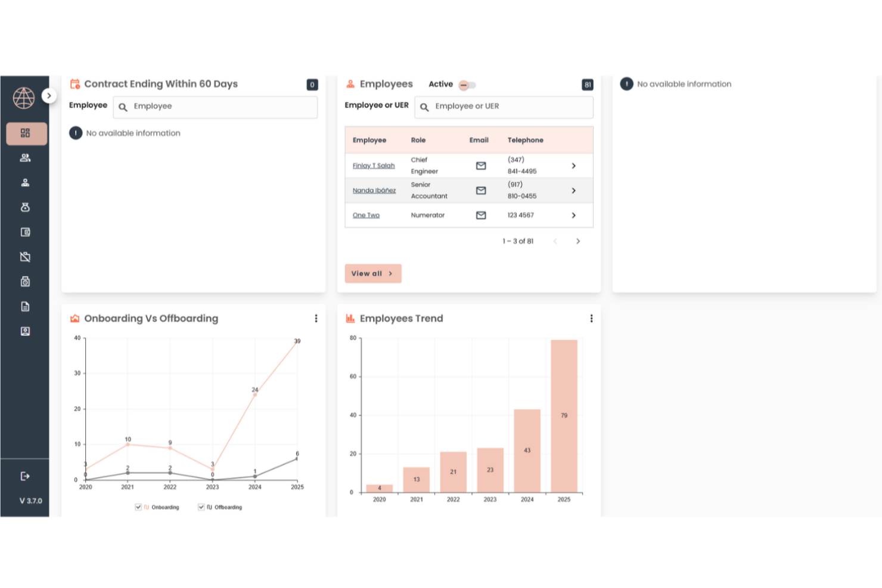Uncheck the Onboarding legend checkbox

138,507
